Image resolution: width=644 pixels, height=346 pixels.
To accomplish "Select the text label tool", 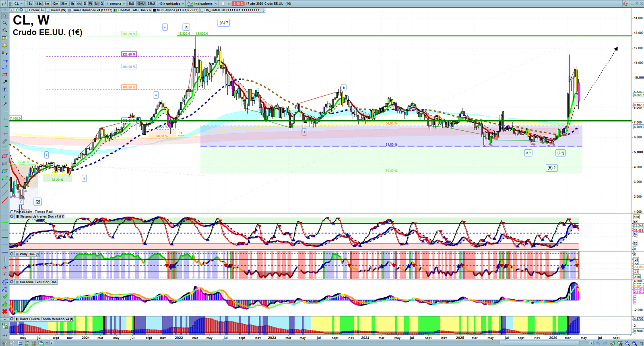I will coord(5,90).
